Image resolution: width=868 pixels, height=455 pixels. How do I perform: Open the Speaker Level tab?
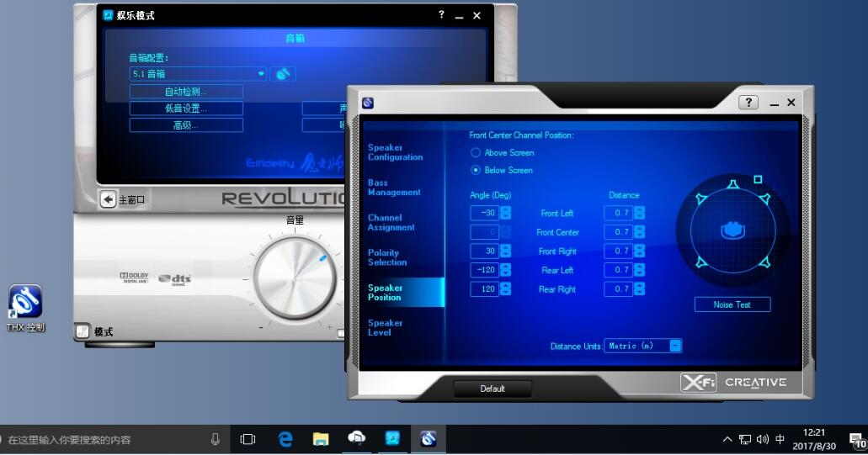click(x=386, y=327)
